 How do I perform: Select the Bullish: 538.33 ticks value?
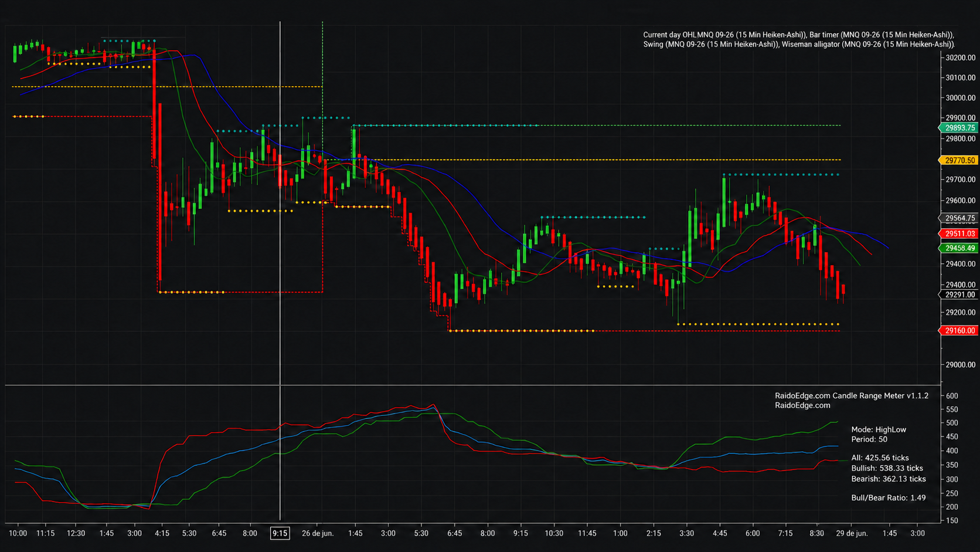(x=887, y=468)
